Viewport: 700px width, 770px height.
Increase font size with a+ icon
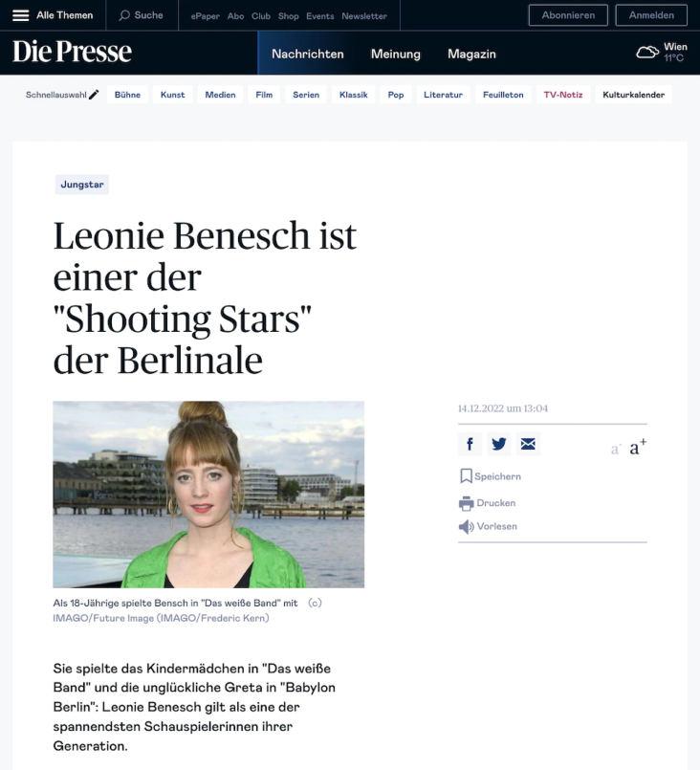(x=638, y=447)
